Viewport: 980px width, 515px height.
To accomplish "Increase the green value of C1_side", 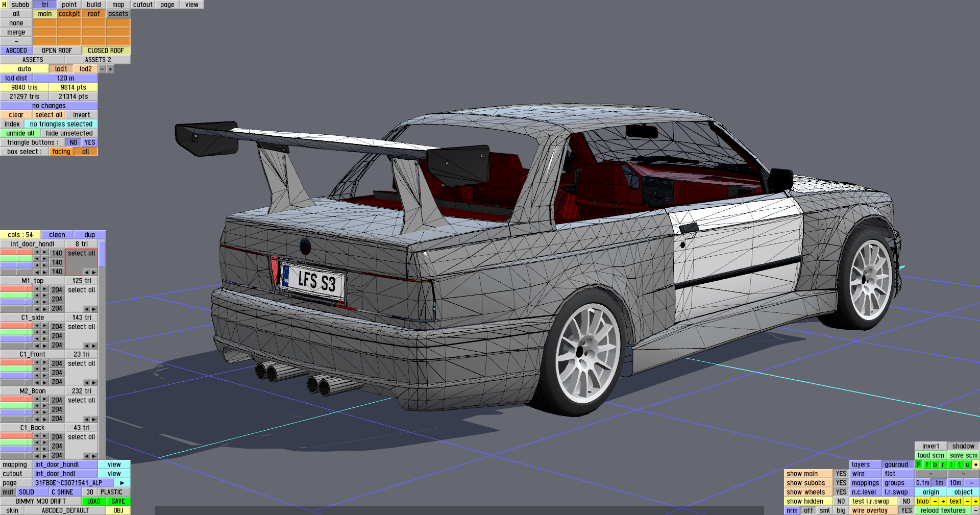I will click(x=45, y=332).
